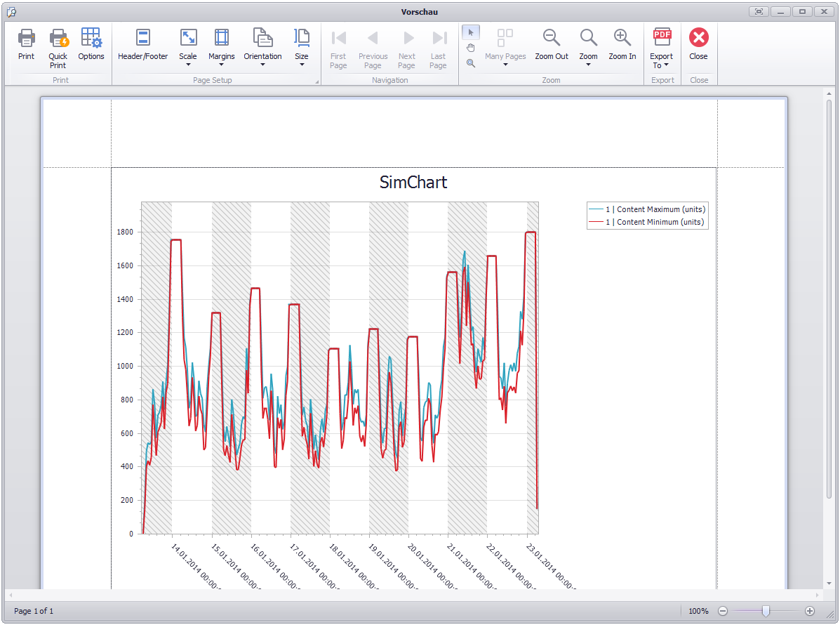Click the zoom slider plus button

pos(810,611)
